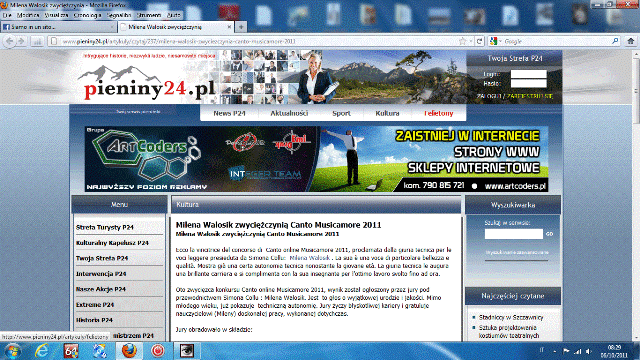Click the ArtCoders advertisement banner

(316, 159)
